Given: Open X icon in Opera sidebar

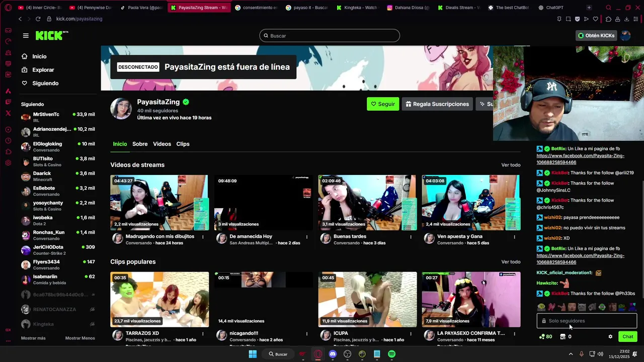Looking at the screenshot, I should coord(8,114).
